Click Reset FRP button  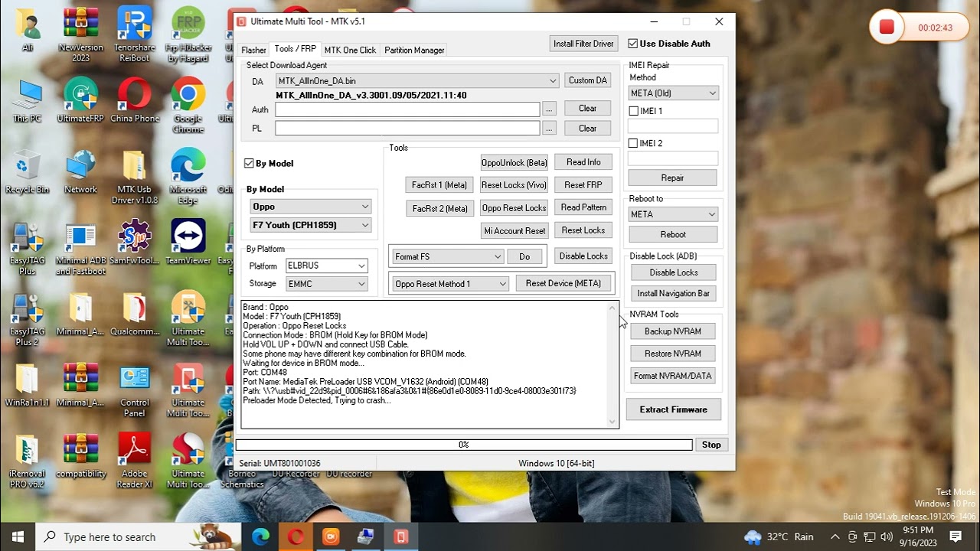[583, 185]
